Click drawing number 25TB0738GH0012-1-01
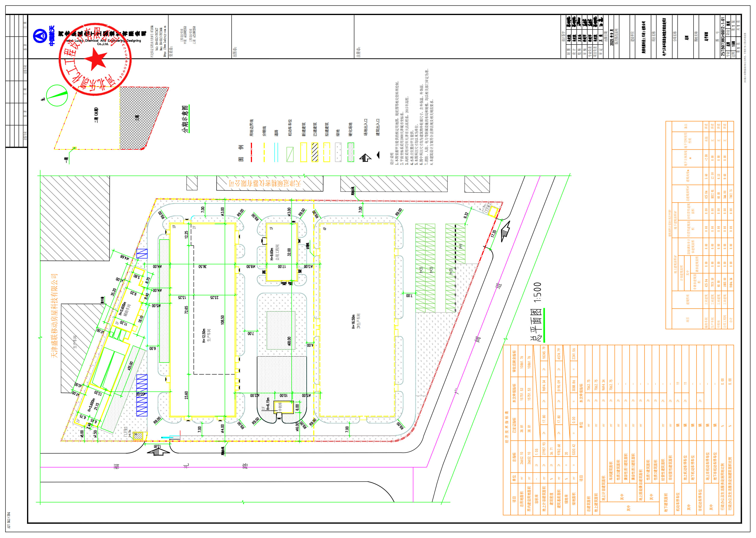 tap(723, 36)
